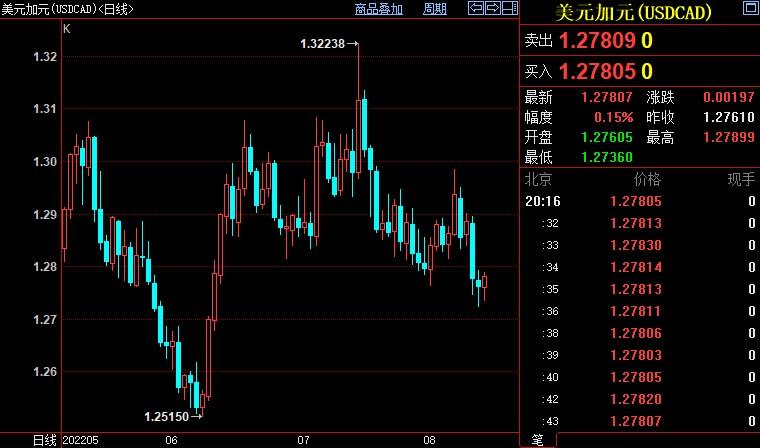The height and width of the screenshot is (448, 760).
Task: Click the 价格 column header
Action: 647,180
